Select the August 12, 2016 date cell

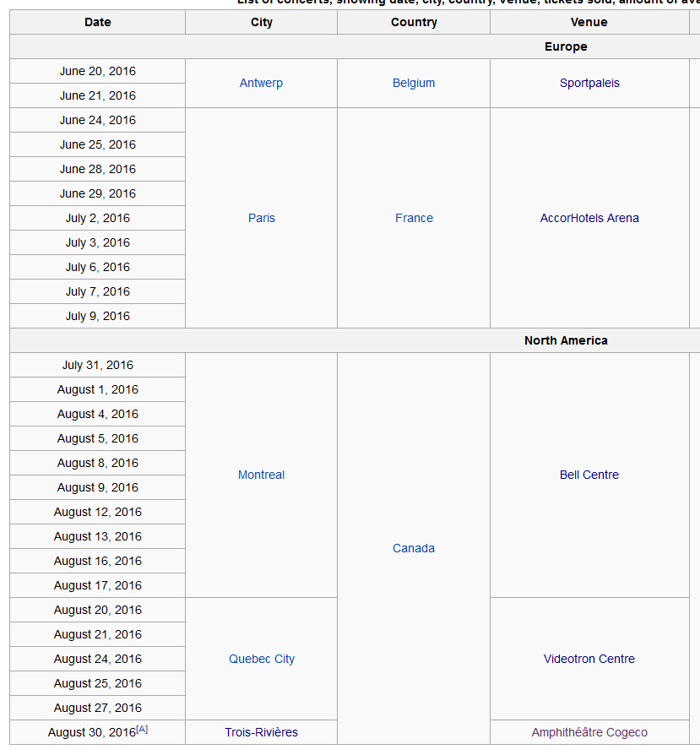point(98,512)
